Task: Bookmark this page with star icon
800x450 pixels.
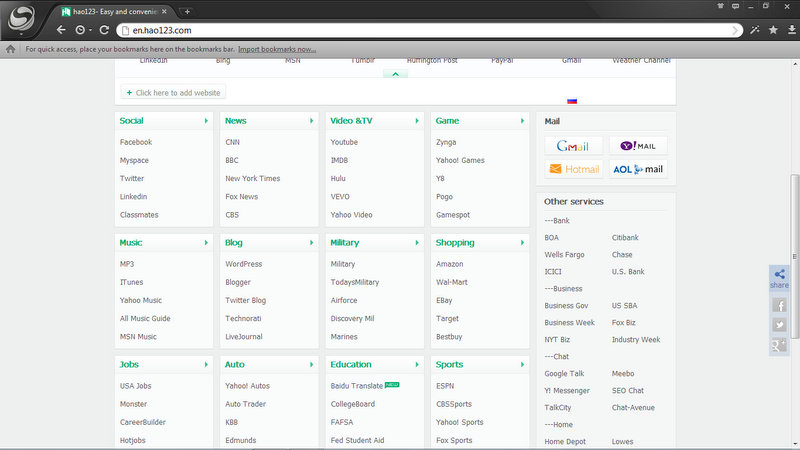Action: (x=773, y=30)
